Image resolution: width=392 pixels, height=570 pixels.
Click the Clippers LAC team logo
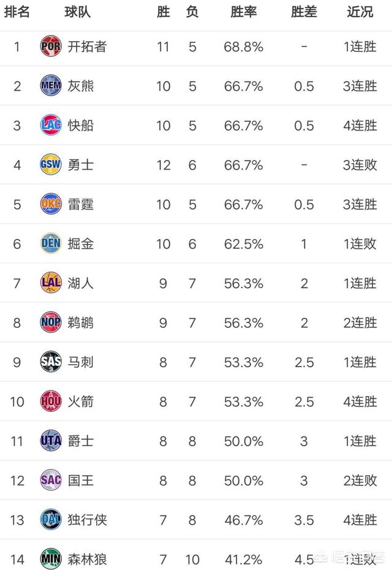51,125
